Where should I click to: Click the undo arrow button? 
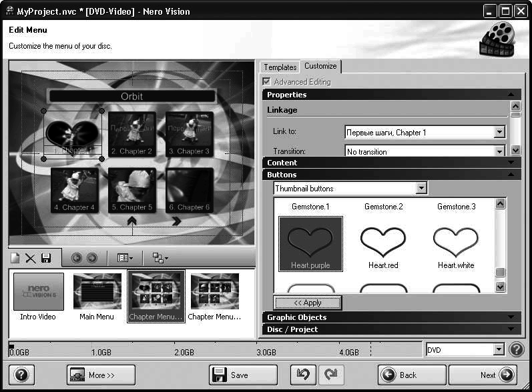[302, 375]
